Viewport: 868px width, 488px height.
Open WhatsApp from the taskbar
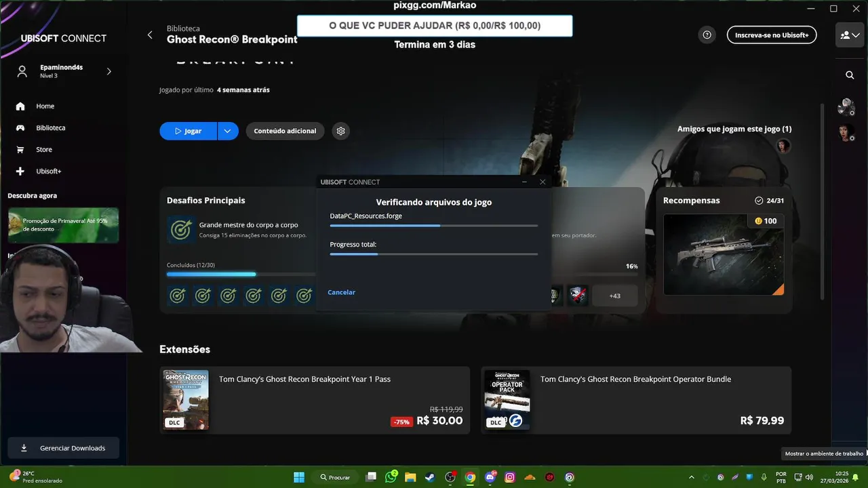[391, 477]
